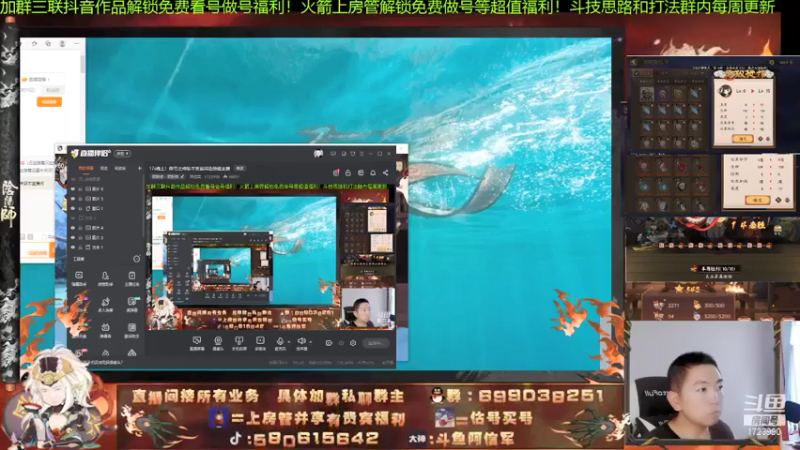Open the streamer avatar in title bar

[318, 153]
